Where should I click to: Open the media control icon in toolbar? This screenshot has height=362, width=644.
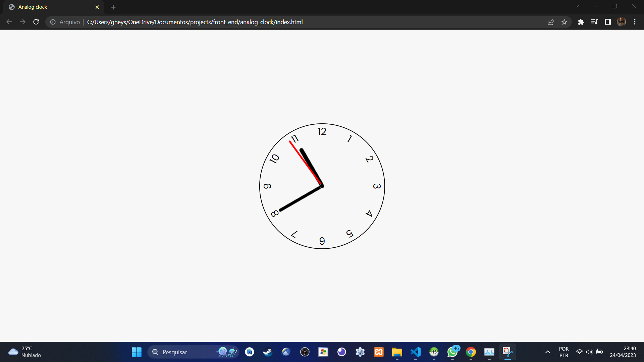pos(594,22)
